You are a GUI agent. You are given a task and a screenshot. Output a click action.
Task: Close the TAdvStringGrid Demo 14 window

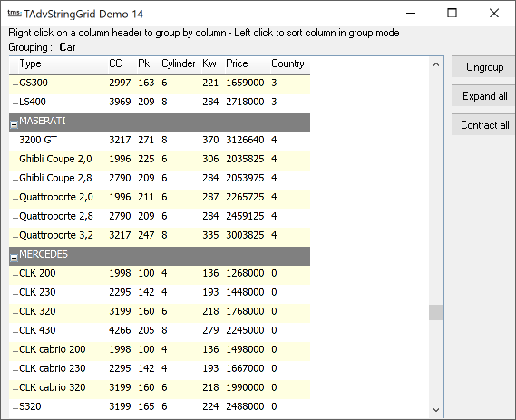tap(494, 14)
